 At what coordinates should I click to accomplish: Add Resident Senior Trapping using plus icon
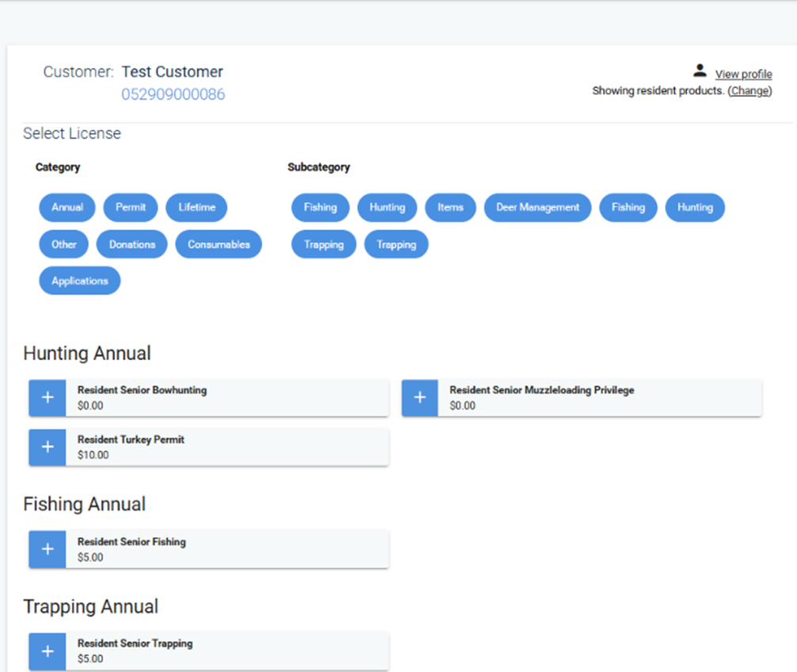point(47,651)
